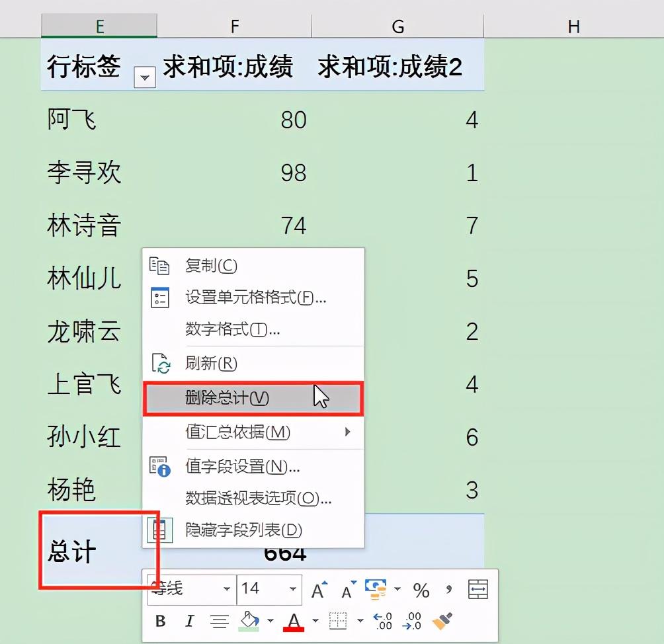Screen dimensions: 664x644
Task: Click merge and center icon
Action: click(478, 589)
